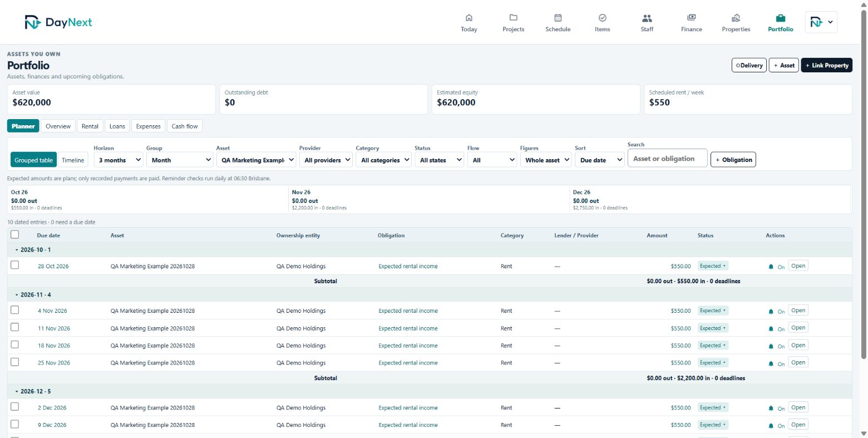Viewport: 868px width, 438px height.
Task: Switch to the Rental tab
Action: 90,126
